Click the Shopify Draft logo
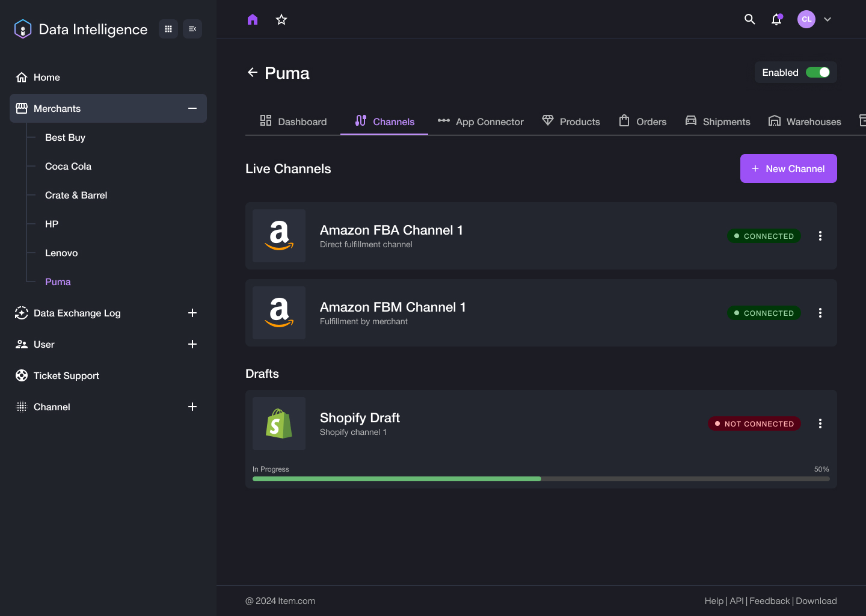Image resolution: width=866 pixels, height=616 pixels. click(x=279, y=423)
